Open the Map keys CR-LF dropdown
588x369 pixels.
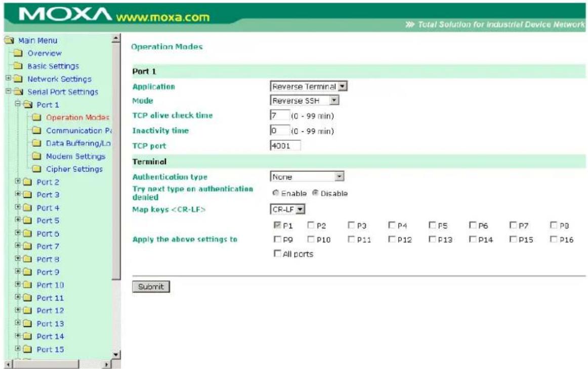[x=288, y=209]
